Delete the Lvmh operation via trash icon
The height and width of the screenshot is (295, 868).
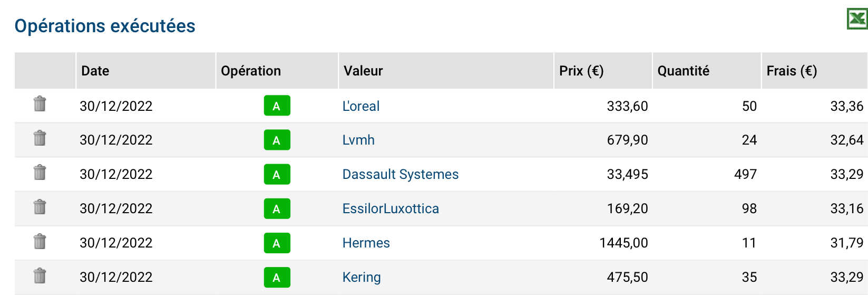pyautogui.click(x=40, y=138)
